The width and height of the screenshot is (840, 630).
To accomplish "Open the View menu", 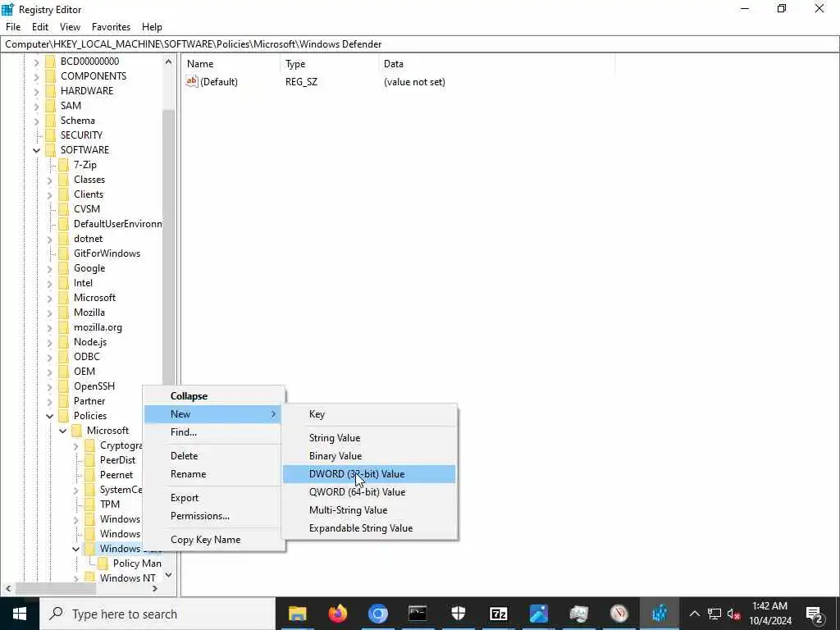I will [70, 27].
